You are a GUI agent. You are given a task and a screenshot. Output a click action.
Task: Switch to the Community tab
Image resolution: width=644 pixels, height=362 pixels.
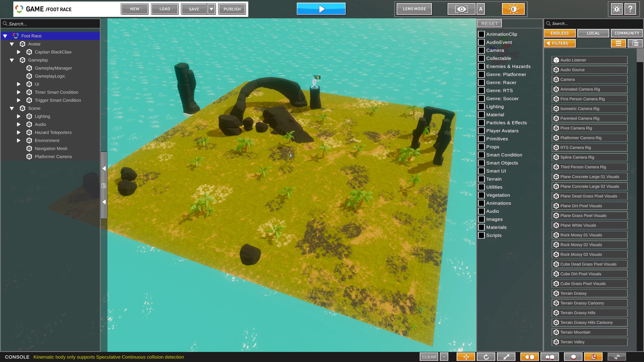(626, 33)
